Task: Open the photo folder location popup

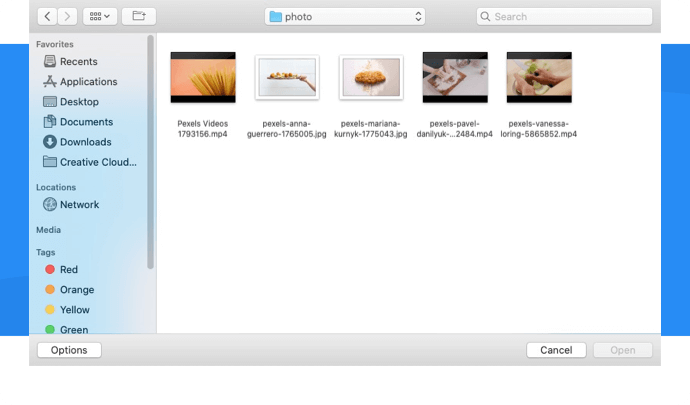Action: [345, 17]
